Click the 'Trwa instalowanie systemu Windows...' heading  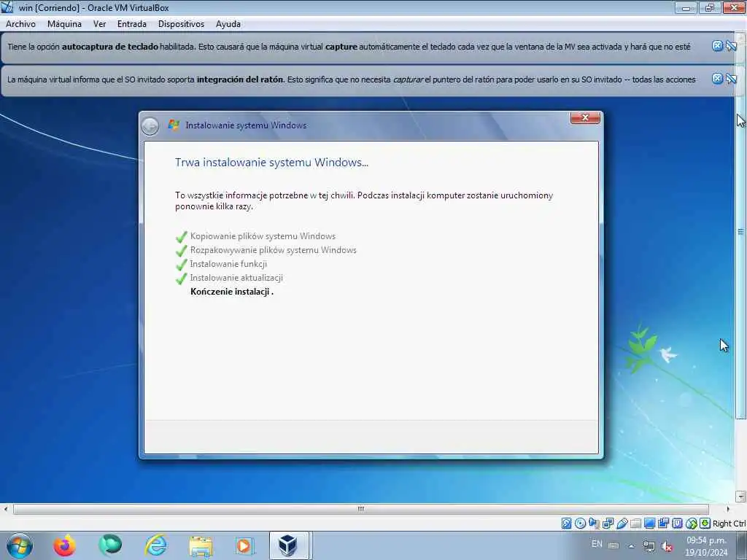tap(271, 163)
